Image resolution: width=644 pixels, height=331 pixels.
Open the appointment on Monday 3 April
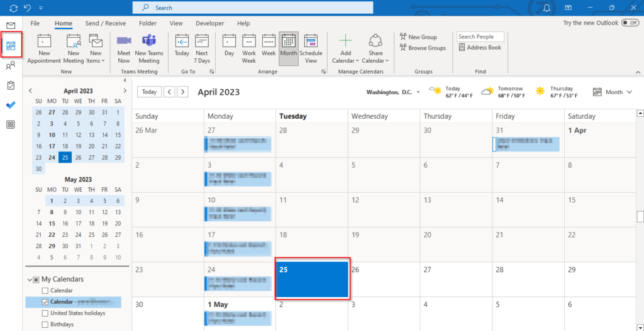238,179
